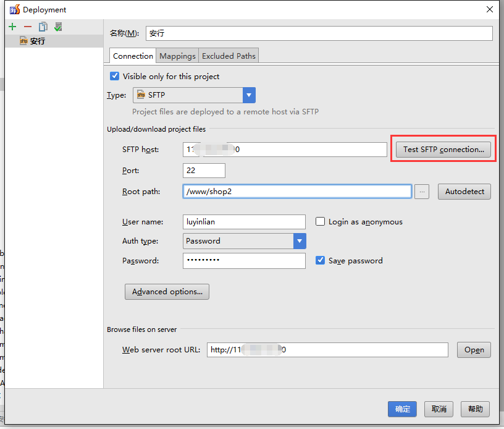Click the red minus remove server icon
Image resolution: width=504 pixels, height=429 pixels.
(x=27, y=27)
